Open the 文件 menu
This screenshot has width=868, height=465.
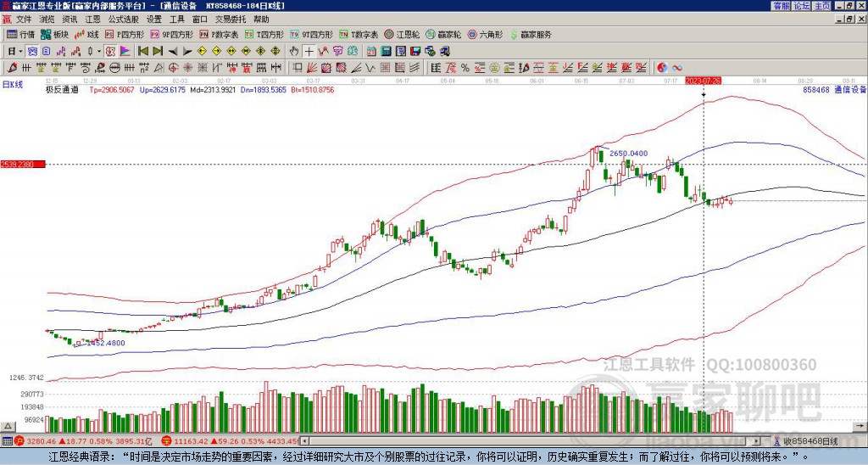(24, 20)
